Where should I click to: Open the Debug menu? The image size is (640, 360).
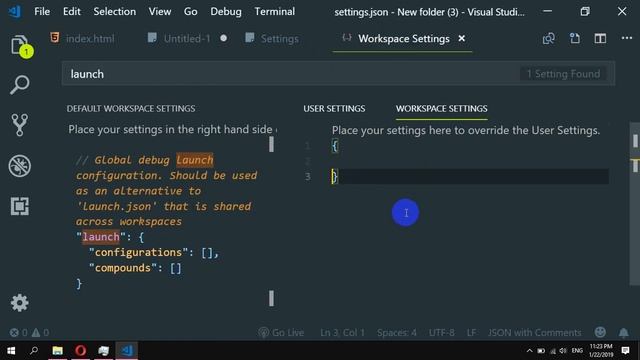pos(226,11)
